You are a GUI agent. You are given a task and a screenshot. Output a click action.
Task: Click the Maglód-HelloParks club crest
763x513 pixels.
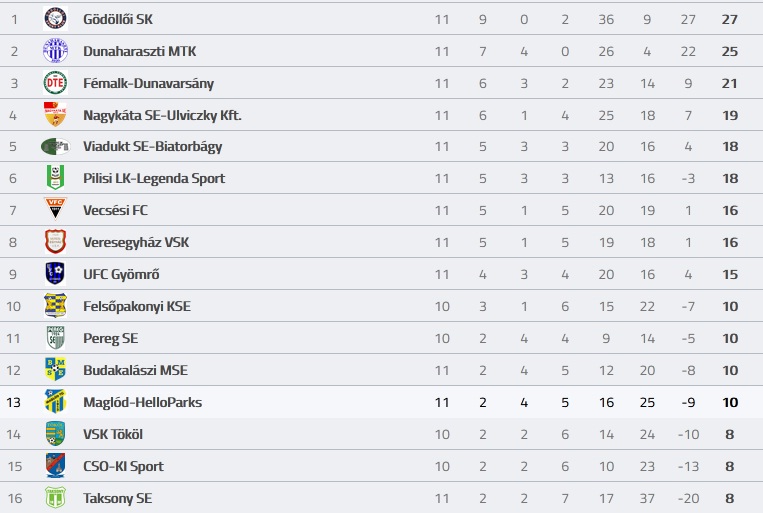[x=55, y=402]
